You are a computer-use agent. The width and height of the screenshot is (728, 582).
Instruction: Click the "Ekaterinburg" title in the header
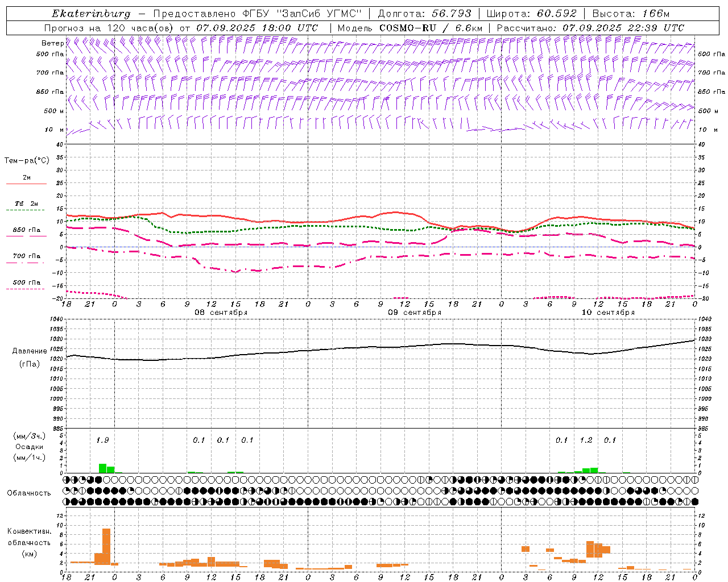91,14
